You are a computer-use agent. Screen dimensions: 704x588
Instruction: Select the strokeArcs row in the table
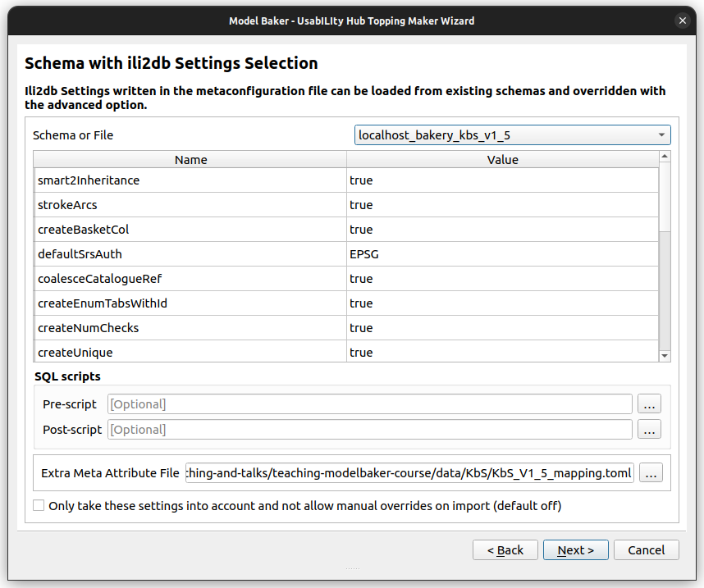[x=190, y=204]
